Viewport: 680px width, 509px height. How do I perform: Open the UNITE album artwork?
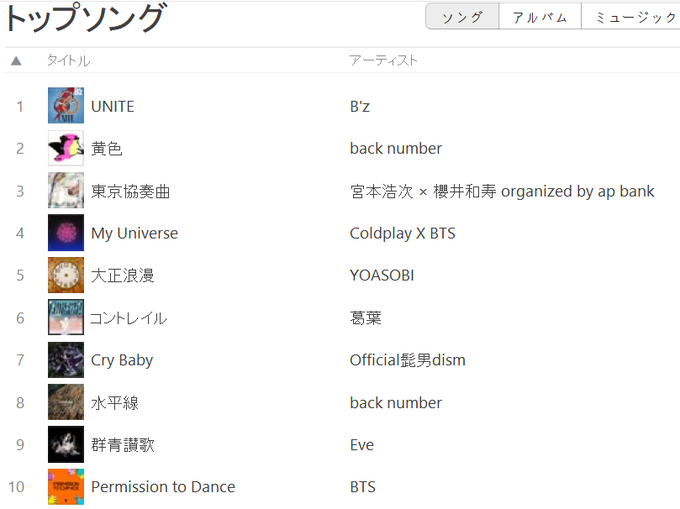[x=66, y=106]
